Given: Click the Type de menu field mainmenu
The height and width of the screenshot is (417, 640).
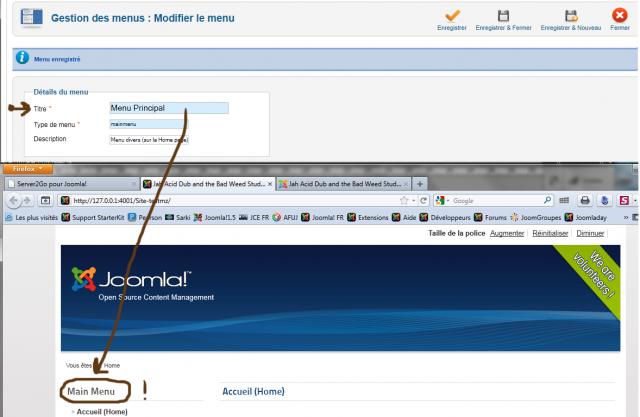Looking at the screenshot, I should pos(148,124).
